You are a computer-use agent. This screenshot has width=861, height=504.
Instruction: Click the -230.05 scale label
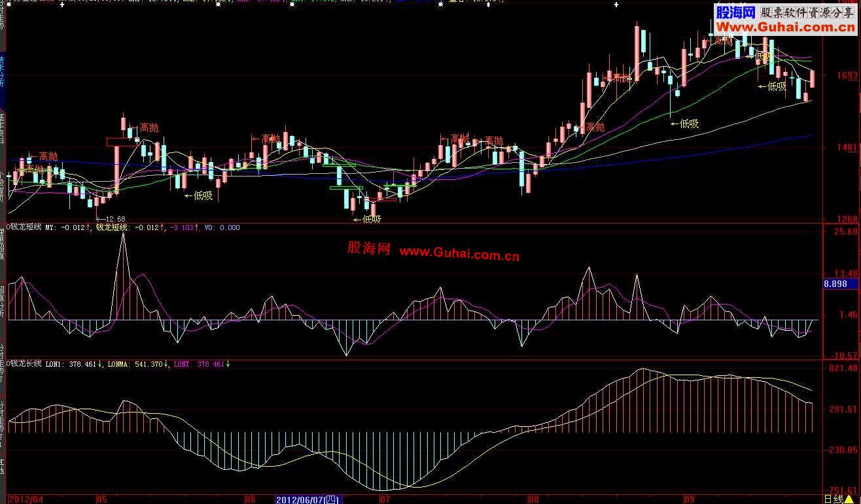coord(841,450)
